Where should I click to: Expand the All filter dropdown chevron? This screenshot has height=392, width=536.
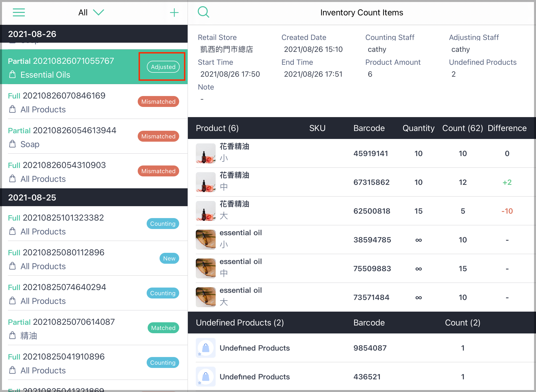99,12
